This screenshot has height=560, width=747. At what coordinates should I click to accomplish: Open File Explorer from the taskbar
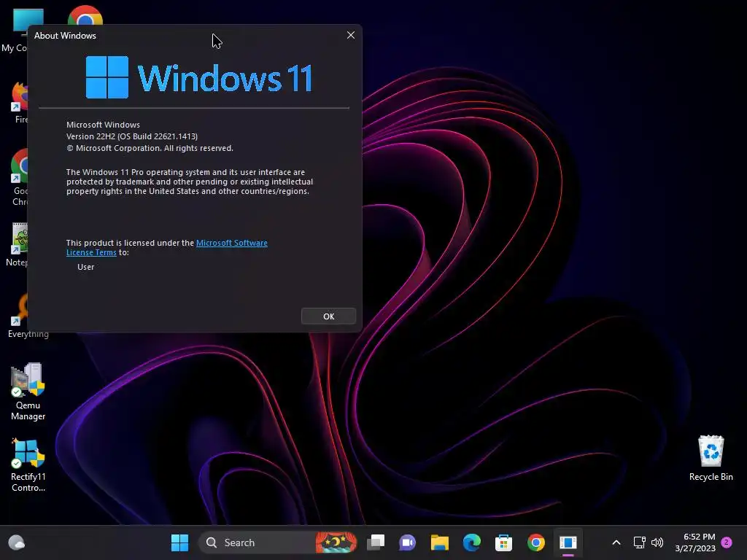pos(439,542)
